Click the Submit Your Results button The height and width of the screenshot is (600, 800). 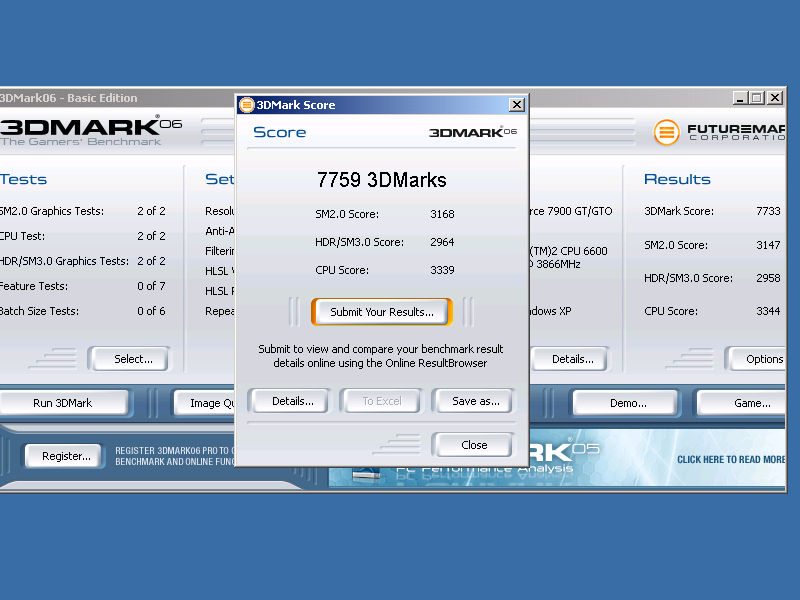tap(382, 312)
